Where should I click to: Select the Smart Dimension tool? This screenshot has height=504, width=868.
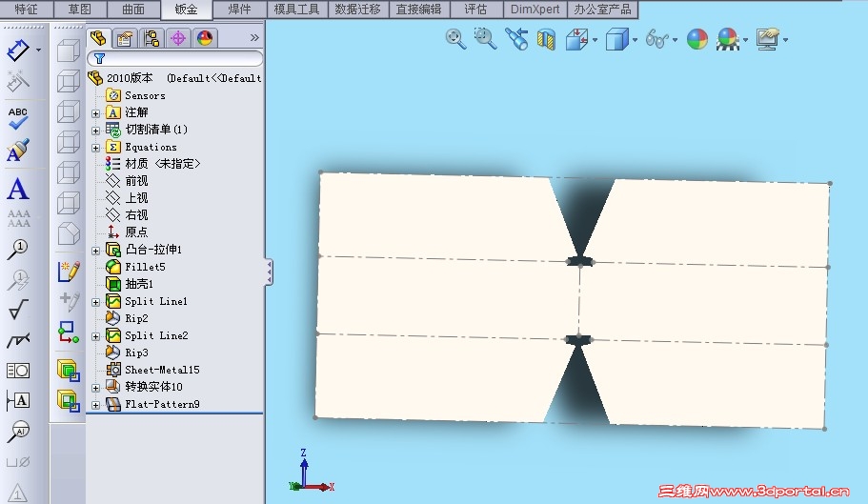18,50
